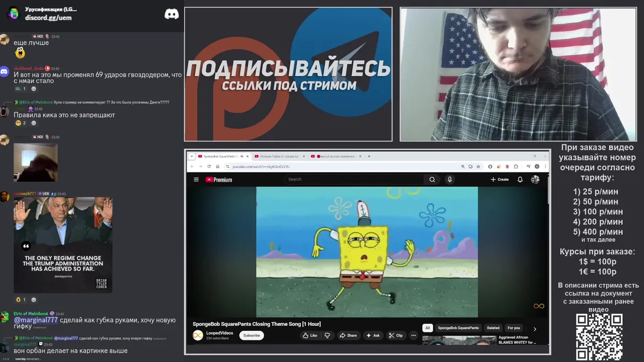Switch to the История Пойна tab

click(x=279, y=156)
